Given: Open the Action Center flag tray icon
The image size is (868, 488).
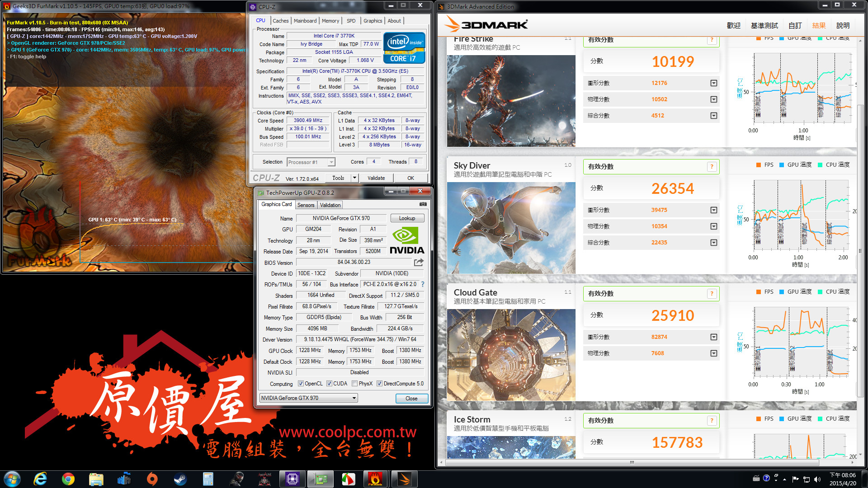Looking at the screenshot, I should point(795,479).
